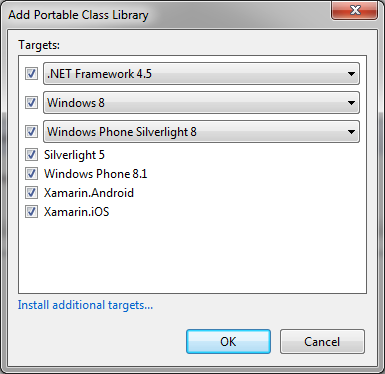Confirm with the OK button

click(228, 342)
